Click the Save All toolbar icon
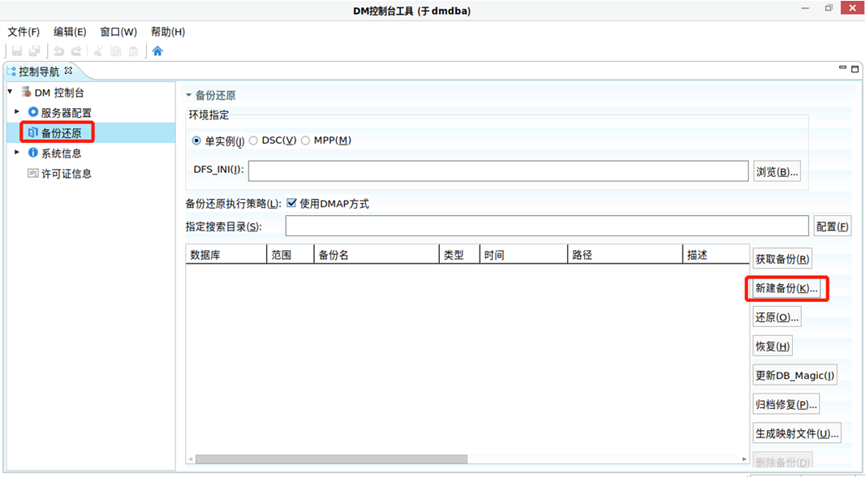Viewport: 865px width, 477px height. [34, 51]
